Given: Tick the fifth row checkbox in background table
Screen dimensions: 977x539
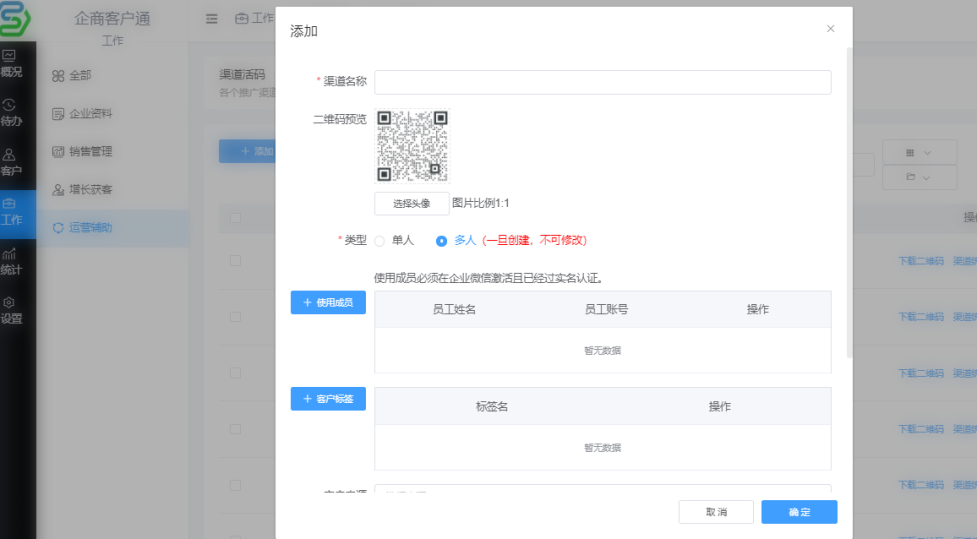Looking at the screenshot, I should click(236, 485).
